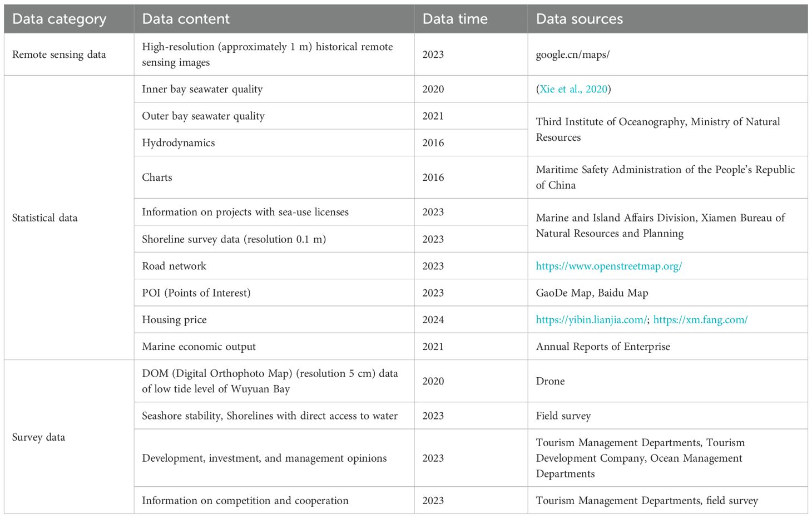Select the Remote sensing data cell
812x518 pixels.
click(59, 55)
